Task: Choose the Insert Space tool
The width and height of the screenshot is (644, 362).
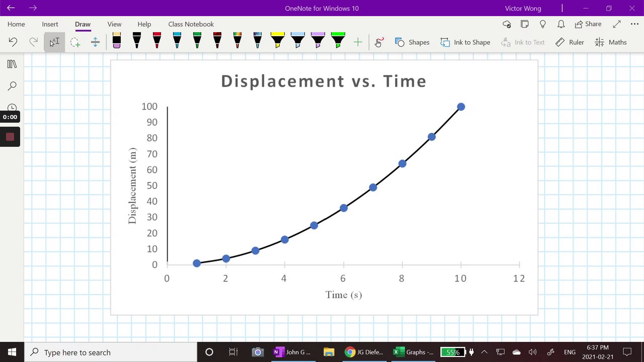Action: 95,42
